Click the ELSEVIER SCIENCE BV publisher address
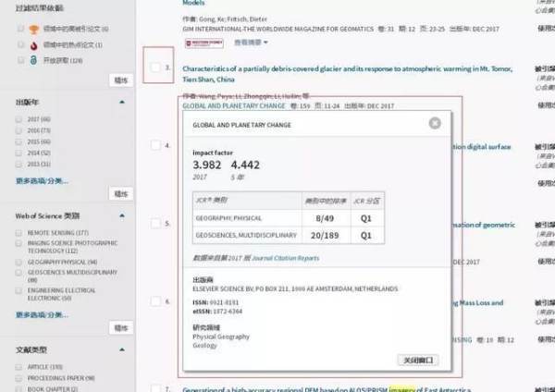 click(295, 288)
